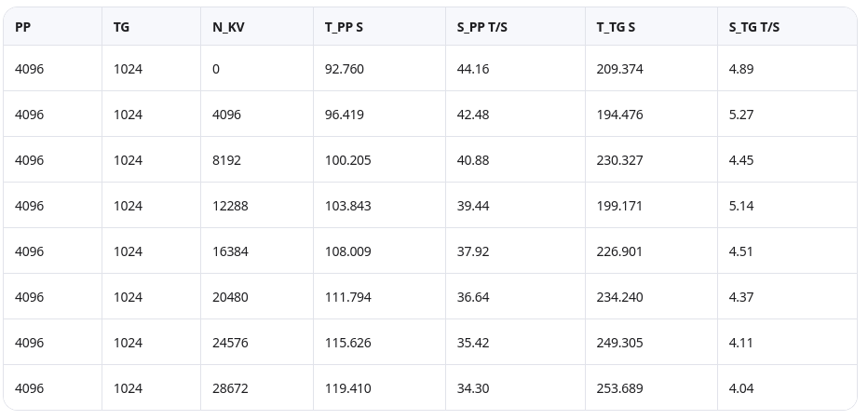Click the TG column header

pos(122,27)
